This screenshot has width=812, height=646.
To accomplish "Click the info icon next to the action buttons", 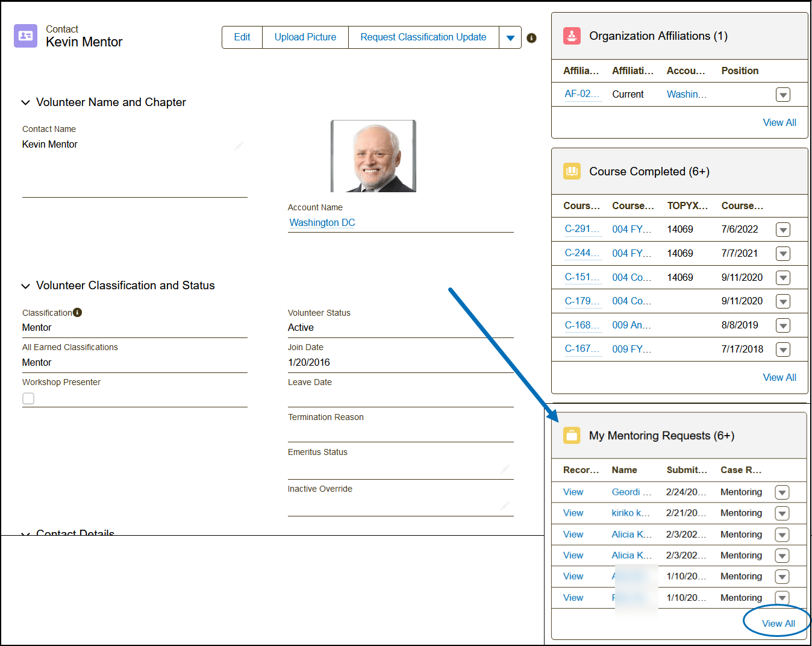I will point(531,38).
